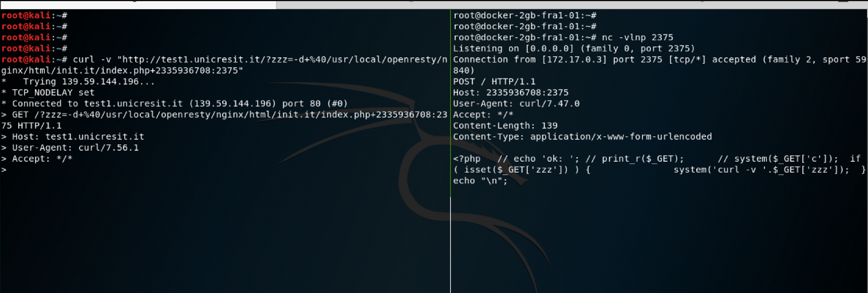Click the '840)' wrapped line in right terminal

[x=463, y=71]
